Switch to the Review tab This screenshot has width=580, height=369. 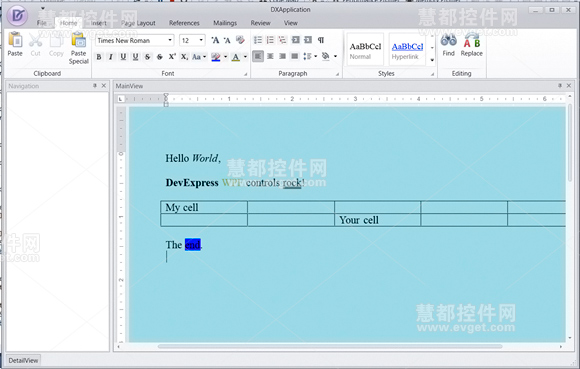[x=260, y=23]
